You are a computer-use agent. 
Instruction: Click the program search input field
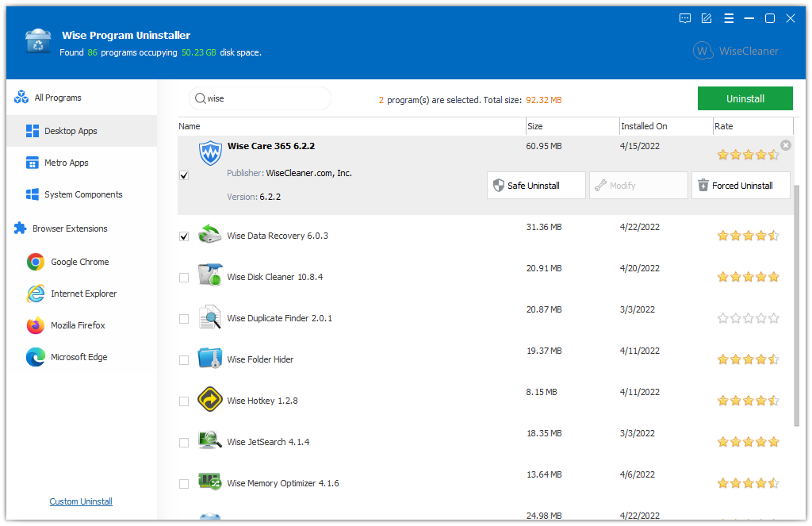click(x=266, y=98)
